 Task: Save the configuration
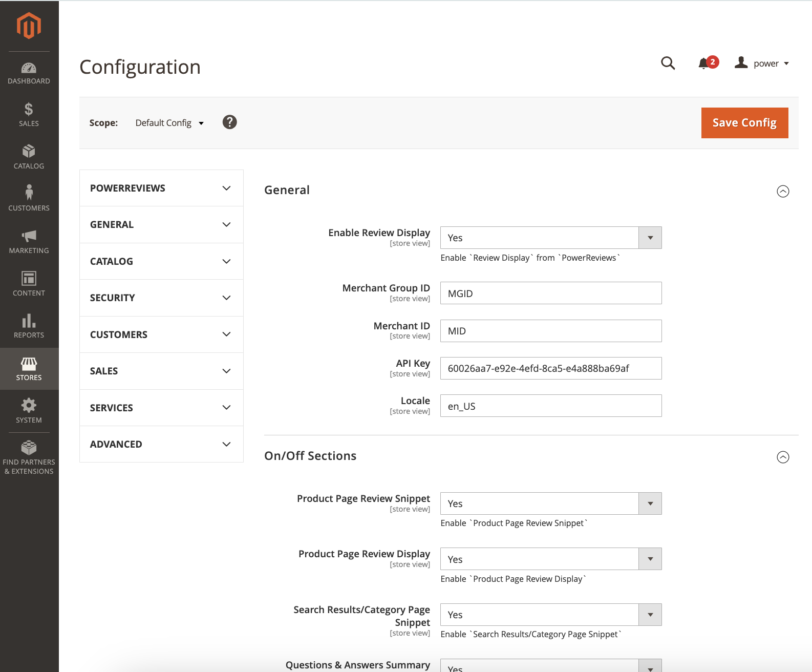744,123
